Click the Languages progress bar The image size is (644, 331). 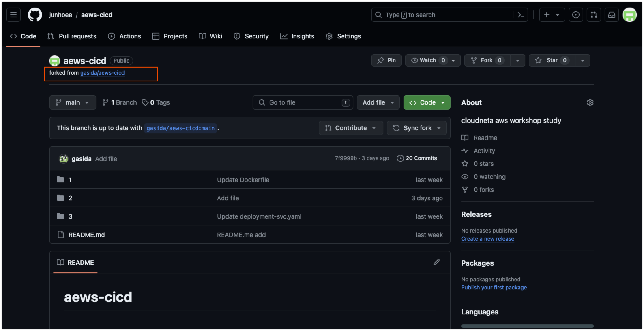pyautogui.click(x=527, y=326)
